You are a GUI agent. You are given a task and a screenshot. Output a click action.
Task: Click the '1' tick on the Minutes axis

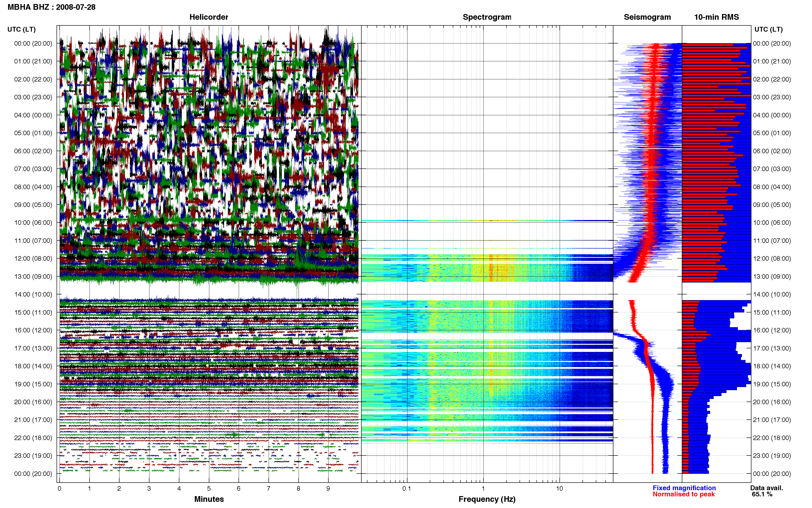coord(89,489)
